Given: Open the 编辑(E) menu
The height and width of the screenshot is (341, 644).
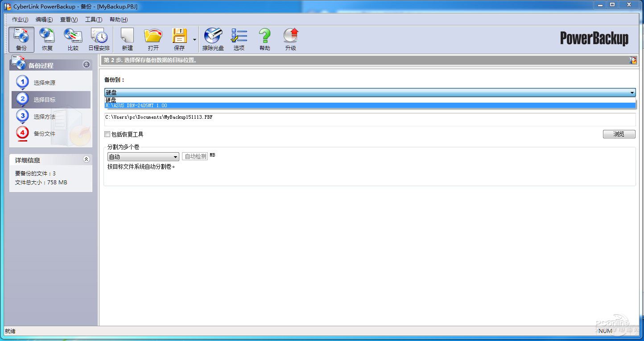Looking at the screenshot, I should point(44,20).
